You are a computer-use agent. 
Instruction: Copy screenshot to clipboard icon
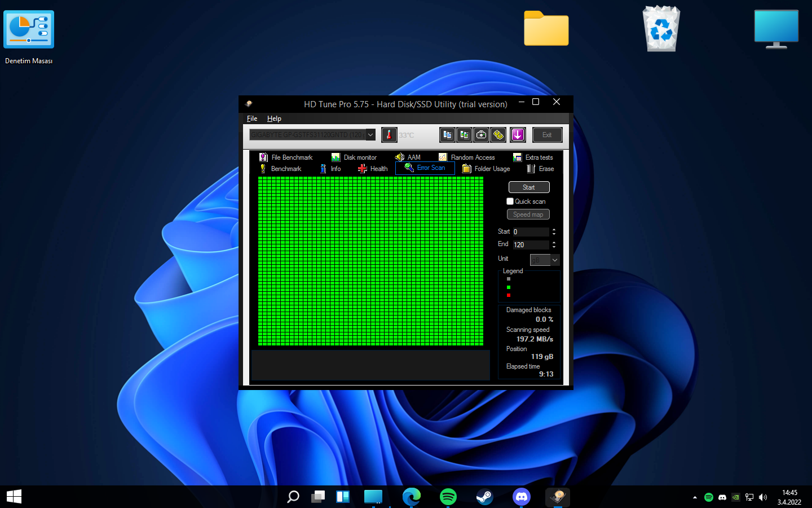(464, 135)
